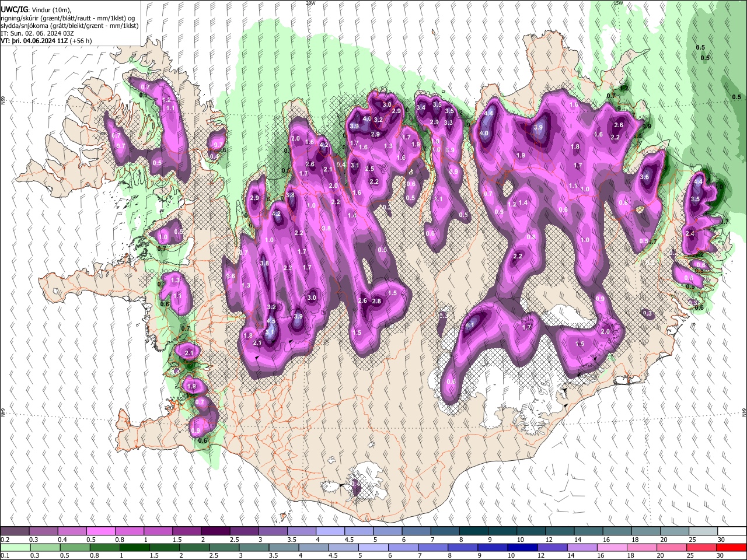Click the darkest green swatch above label 1
This screenshot has height=560, width=747.
click(134, 548)
